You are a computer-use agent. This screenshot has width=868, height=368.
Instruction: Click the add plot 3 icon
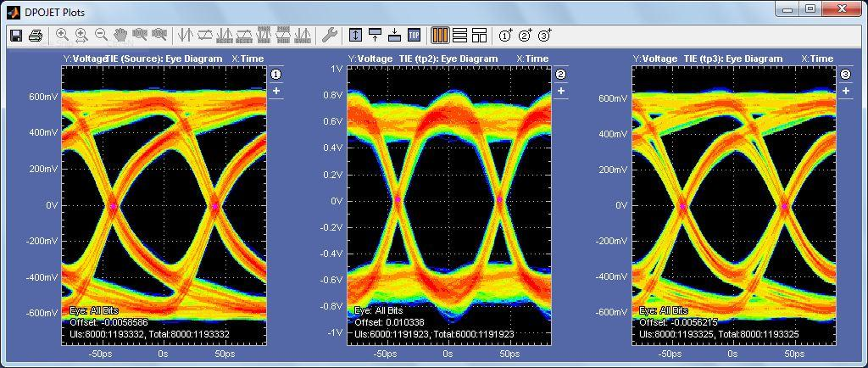click(x=545, y=35)
